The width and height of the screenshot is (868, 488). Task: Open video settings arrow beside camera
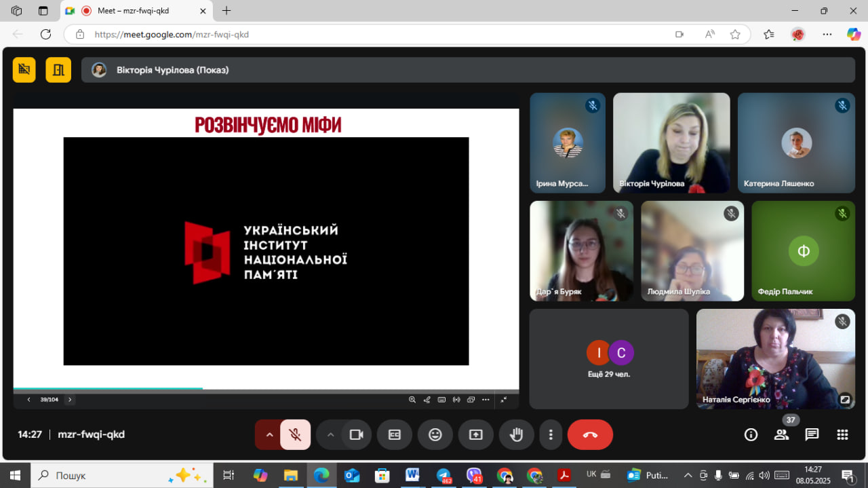330,434
